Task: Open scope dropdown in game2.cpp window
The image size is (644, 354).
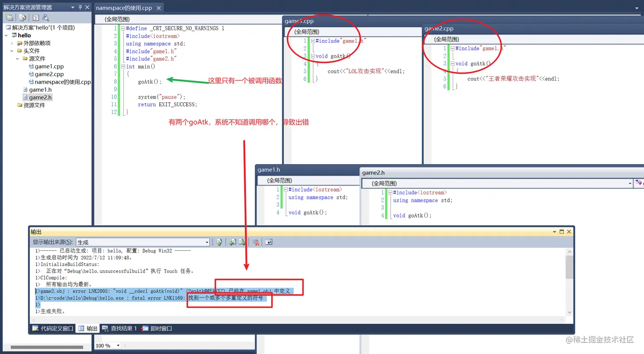Action: [533, 39]
